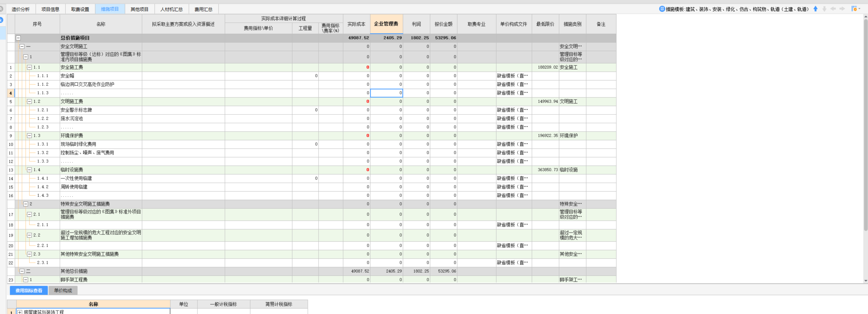The image size is (868, 314).
Task: Click the blue 措施模板 template icon
Action: coord(662,9)
